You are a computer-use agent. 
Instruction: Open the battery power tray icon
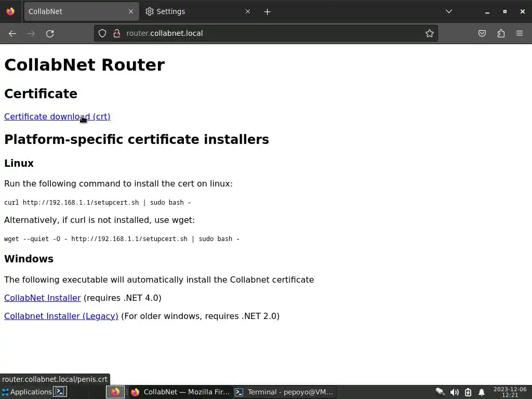click(x=468, y=392)
